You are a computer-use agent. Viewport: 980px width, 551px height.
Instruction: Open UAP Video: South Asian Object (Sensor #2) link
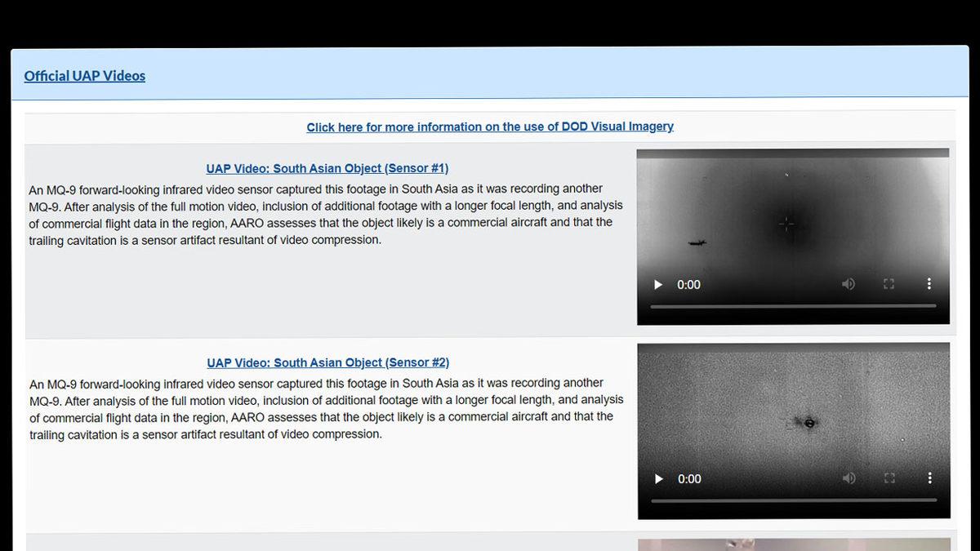tap(328, 362)
